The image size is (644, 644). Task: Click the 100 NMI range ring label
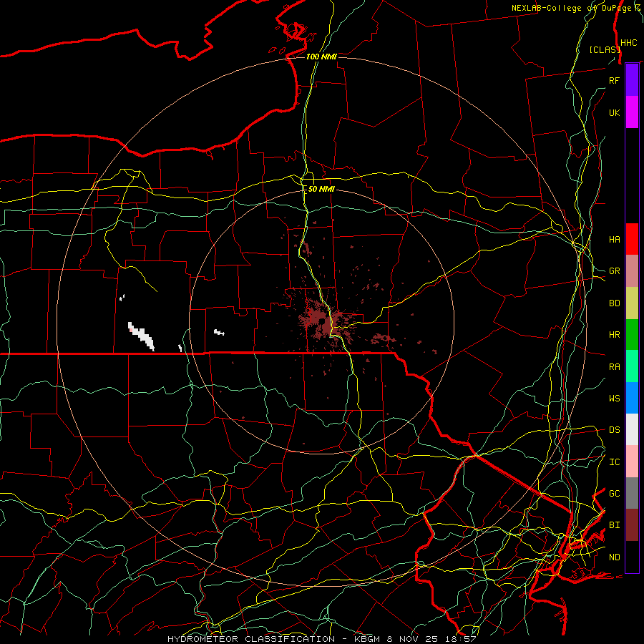(321, 57)
